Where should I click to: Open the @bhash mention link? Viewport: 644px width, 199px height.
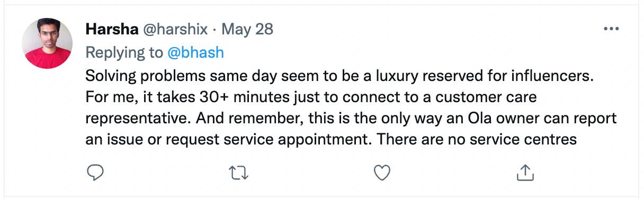tap(195, 52)
